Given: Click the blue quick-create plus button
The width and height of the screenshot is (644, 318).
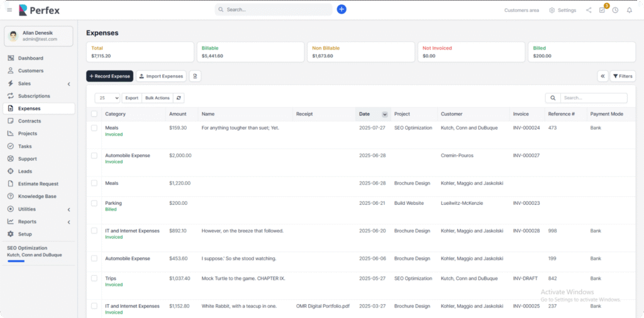Looking at the screenshot, I should click(341, 9).
